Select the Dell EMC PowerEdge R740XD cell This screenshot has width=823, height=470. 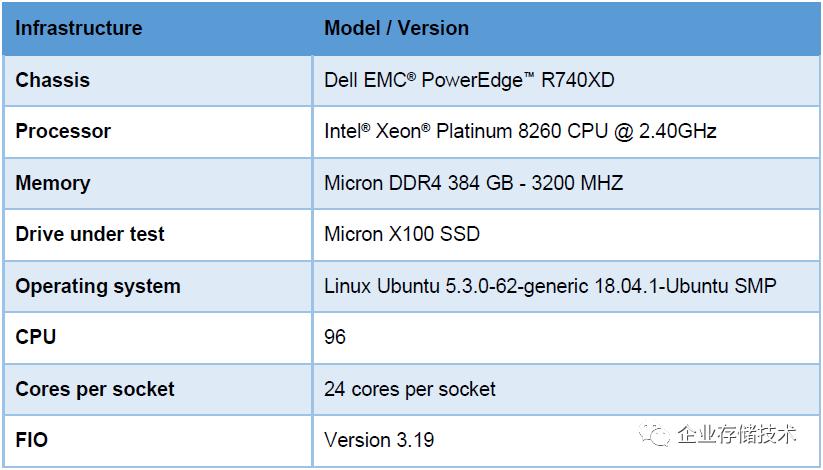(469, 80)
